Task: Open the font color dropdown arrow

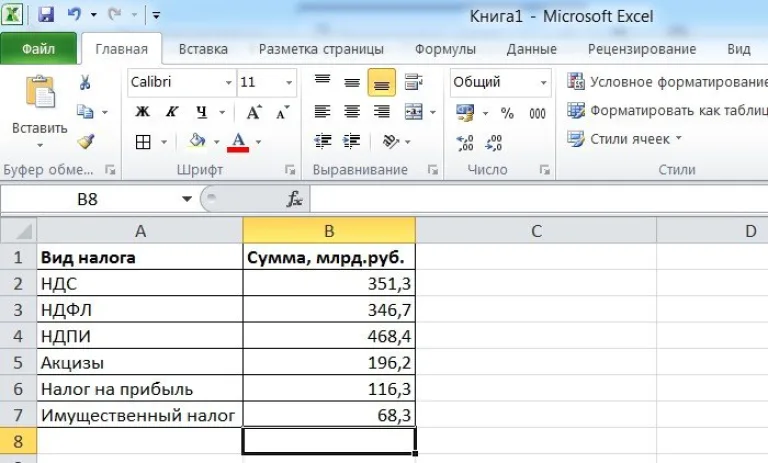Action: pos(259,143)
